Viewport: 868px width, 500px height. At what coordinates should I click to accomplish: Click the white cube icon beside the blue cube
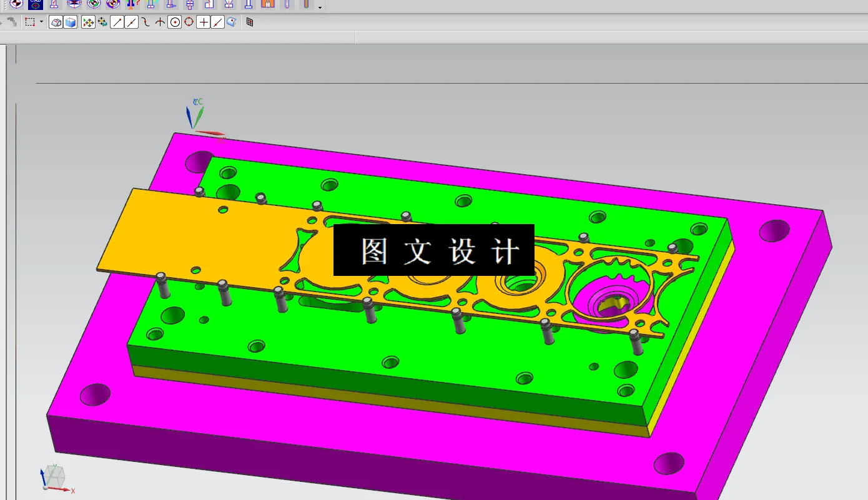(x=56, y=22)
